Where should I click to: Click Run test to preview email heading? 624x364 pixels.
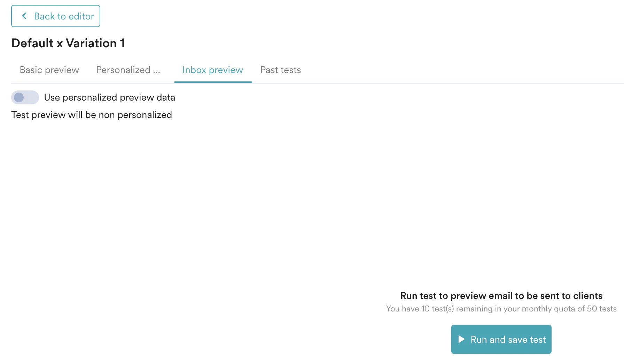pyautogui.click(x=501, y=295)
